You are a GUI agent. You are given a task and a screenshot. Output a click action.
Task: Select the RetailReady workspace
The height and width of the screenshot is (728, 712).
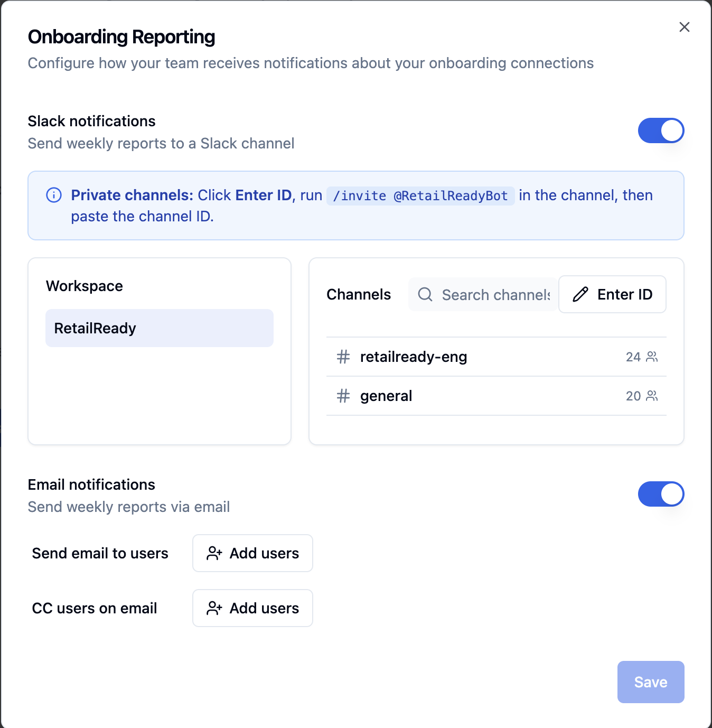(x=160, y=328)
